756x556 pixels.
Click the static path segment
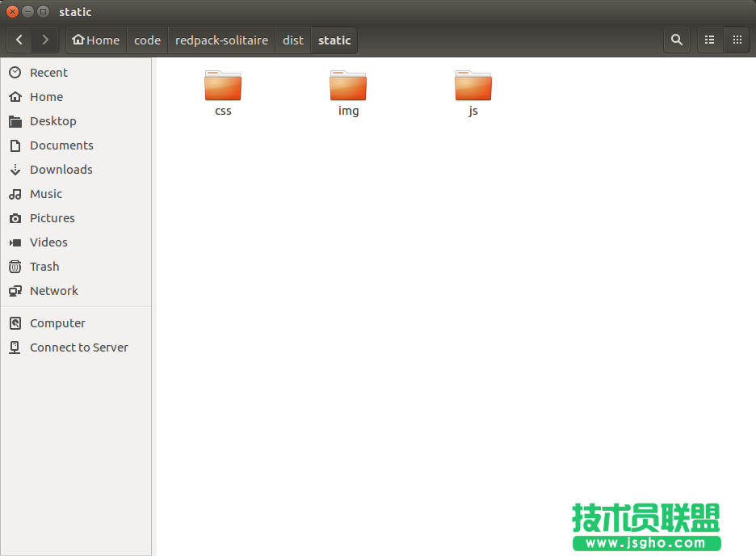tap(334, 40)
